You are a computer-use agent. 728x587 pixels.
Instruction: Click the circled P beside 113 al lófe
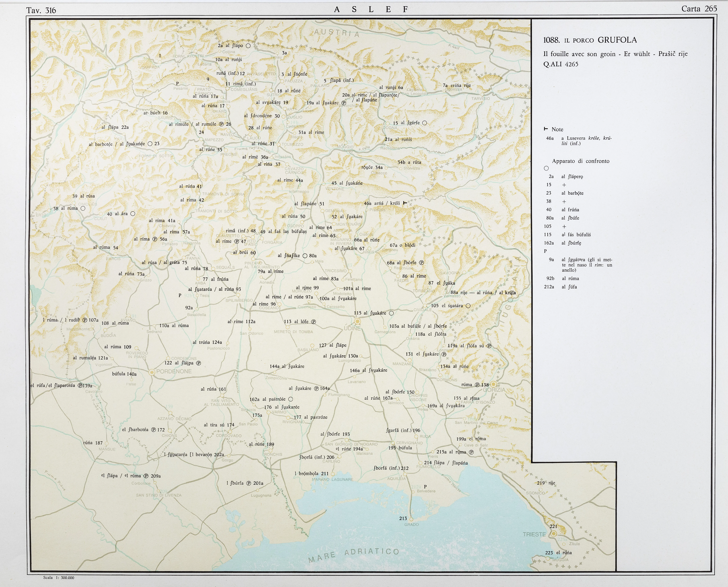click(313, 322)
